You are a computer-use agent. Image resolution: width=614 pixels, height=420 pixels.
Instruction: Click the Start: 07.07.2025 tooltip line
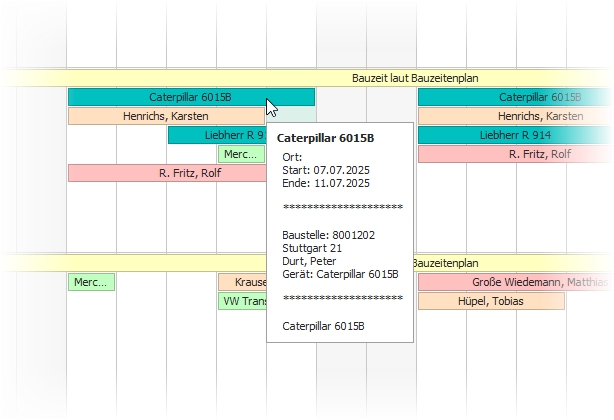click(x=326, y=170)
